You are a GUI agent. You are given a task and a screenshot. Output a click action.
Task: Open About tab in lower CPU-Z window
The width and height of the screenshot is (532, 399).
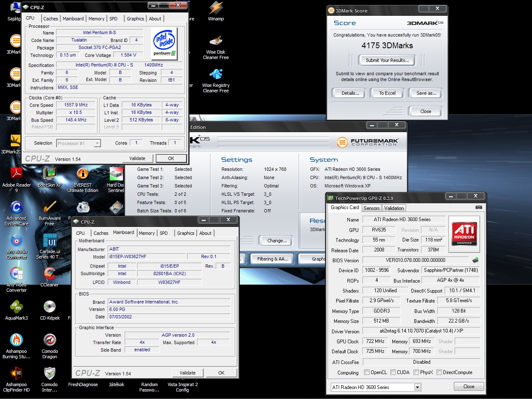(x=205, y=233)
